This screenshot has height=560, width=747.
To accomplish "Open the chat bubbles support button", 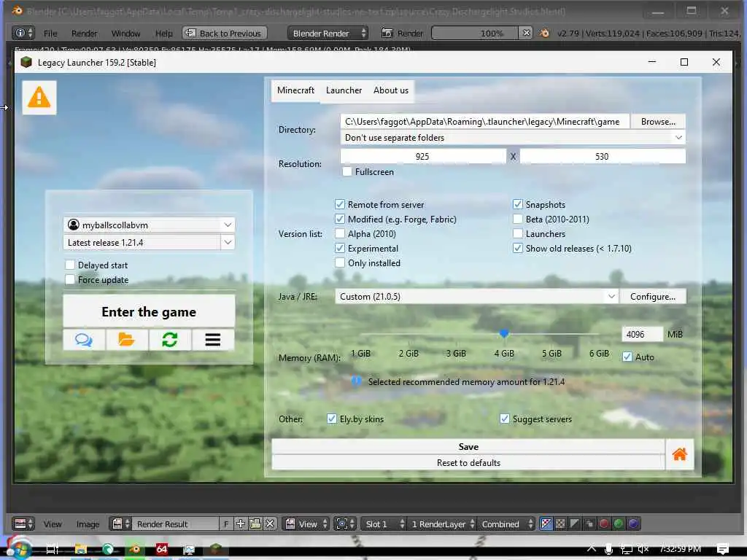I will pos(84,340).
